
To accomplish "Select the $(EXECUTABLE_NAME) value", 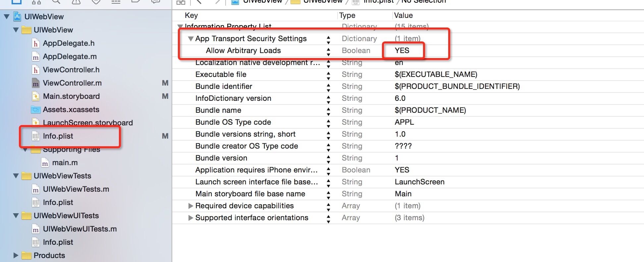I will point(436,74).
